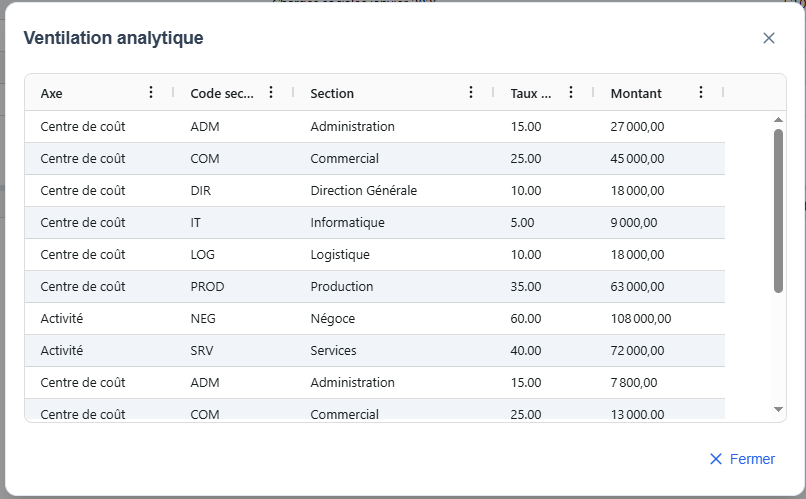The height and width of the screenshot is (499, 806).
Task: Sort by the Axe column header
Action: click(52, 93)
